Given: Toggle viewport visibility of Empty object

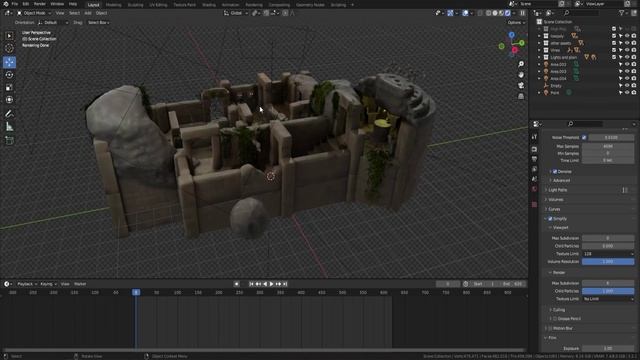Looking at the screenshot, I should tap(627, 86).
